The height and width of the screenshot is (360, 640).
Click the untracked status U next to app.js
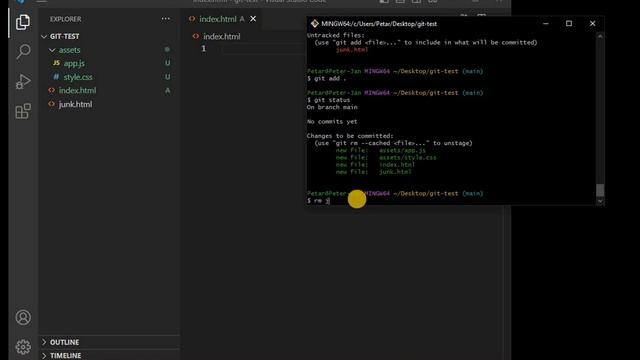(167, 63)
